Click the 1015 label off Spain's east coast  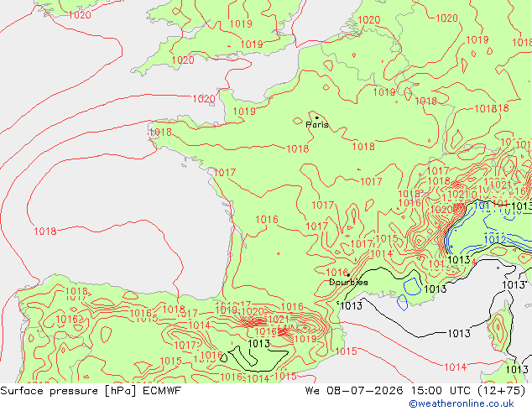(346, 351)
